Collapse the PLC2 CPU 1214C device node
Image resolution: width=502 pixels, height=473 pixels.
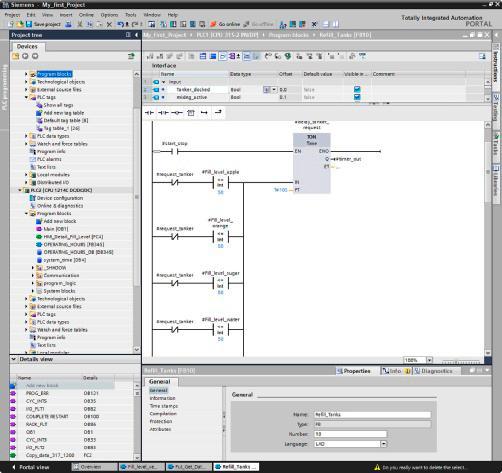click(20, 190)
